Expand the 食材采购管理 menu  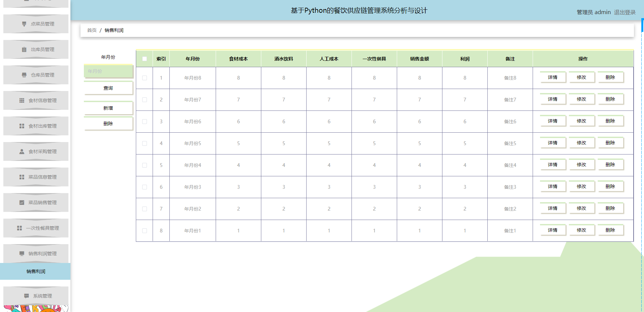pyautogui.click(x=36, y=151)
